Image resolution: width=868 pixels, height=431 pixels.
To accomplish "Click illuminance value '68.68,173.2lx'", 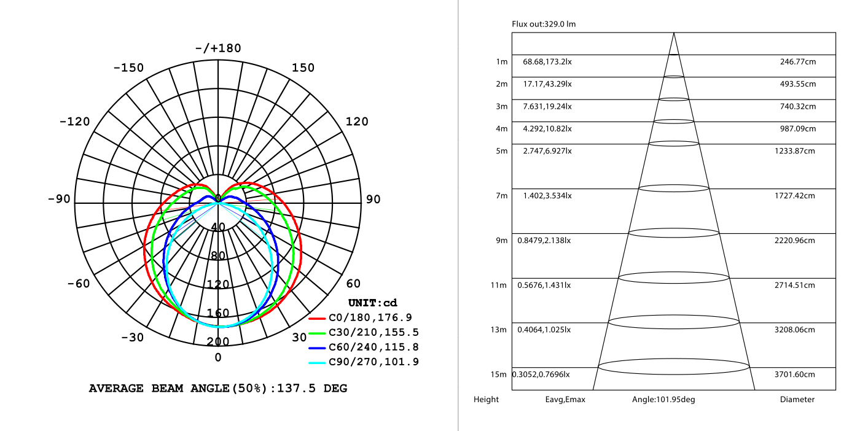I will pos(547,62).
